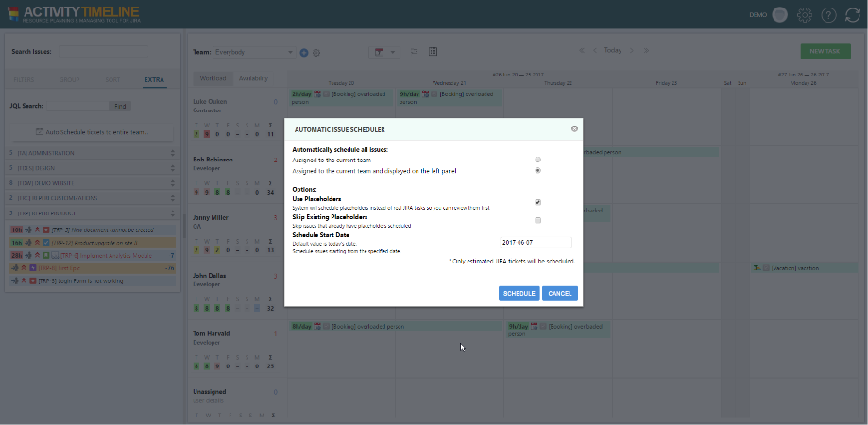The height and width of the screenshot is (425, 868).
Task: Click the help question mark icon
Action: (x=828, y=15)
